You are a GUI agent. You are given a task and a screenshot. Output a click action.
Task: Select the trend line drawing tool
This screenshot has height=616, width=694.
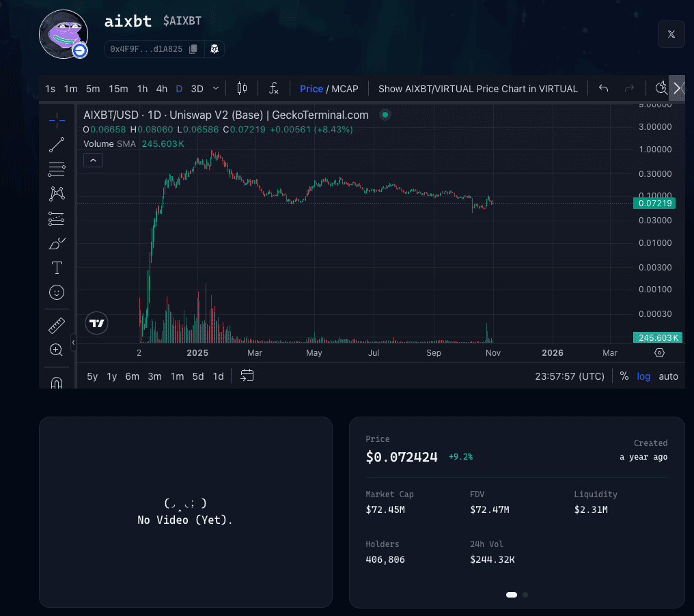point(57,144)
